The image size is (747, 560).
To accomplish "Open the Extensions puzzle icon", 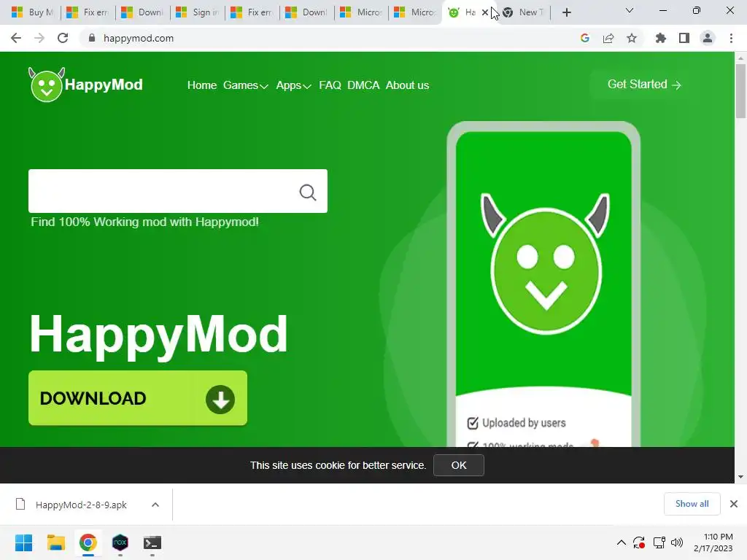I will (660, 38).
